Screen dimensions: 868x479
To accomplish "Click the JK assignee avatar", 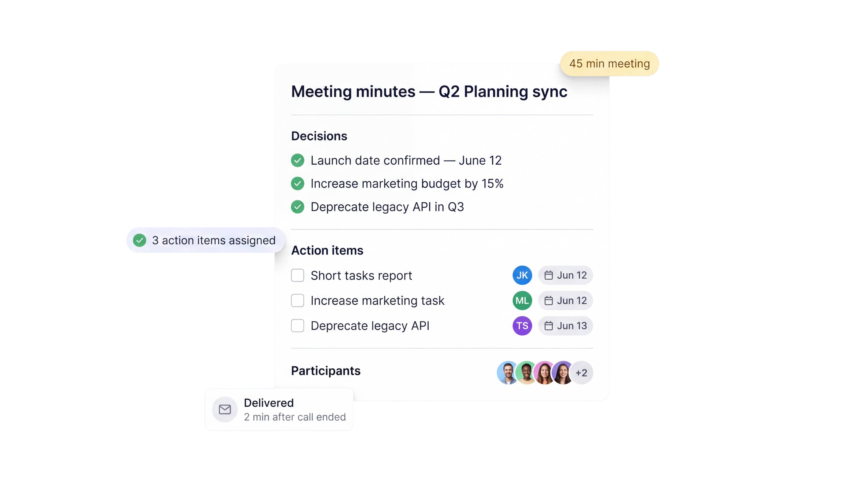I will 522,275.
